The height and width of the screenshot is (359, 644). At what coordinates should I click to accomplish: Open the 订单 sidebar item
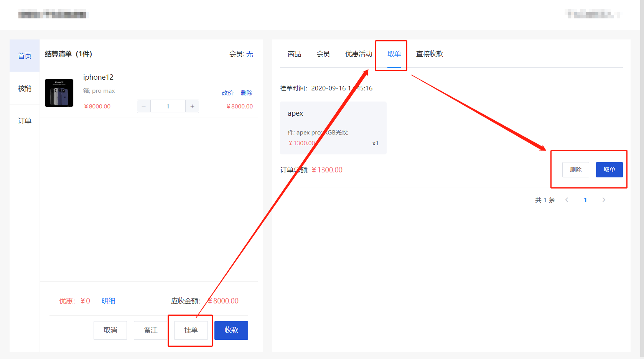tap(25, 121)
